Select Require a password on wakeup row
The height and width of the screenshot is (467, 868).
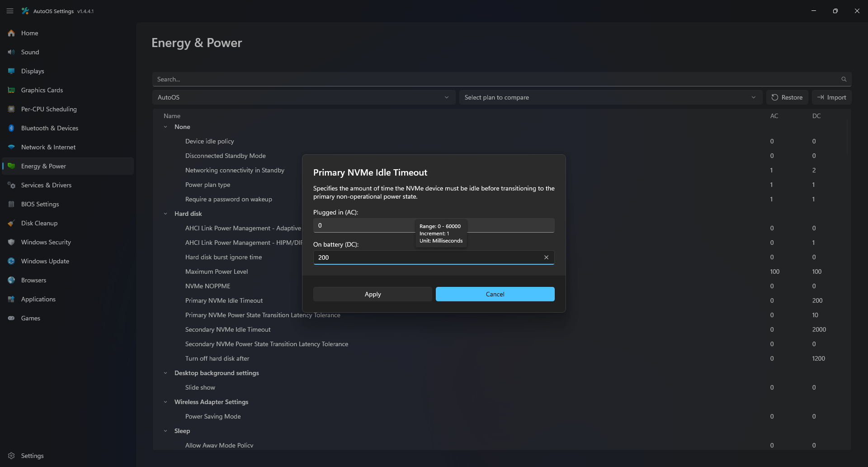point(502,199)
